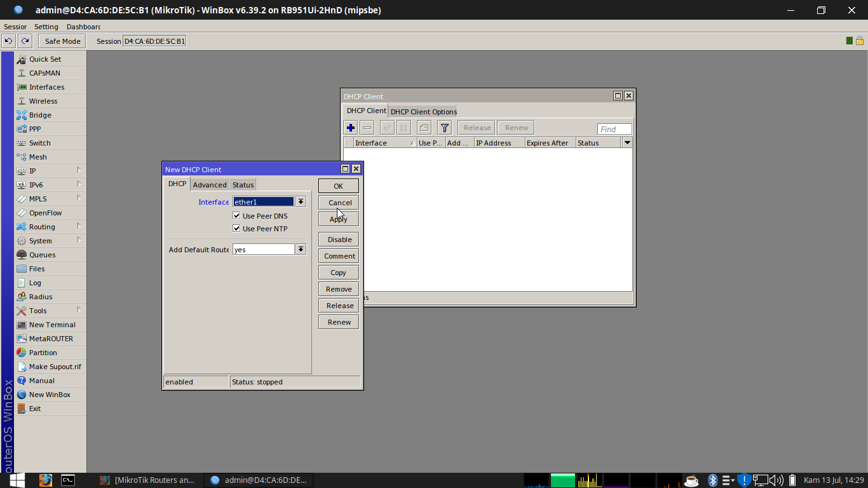Launch New Terminal from the sidebar
This screenshot has height=488, width=868.
click(50, 325)
